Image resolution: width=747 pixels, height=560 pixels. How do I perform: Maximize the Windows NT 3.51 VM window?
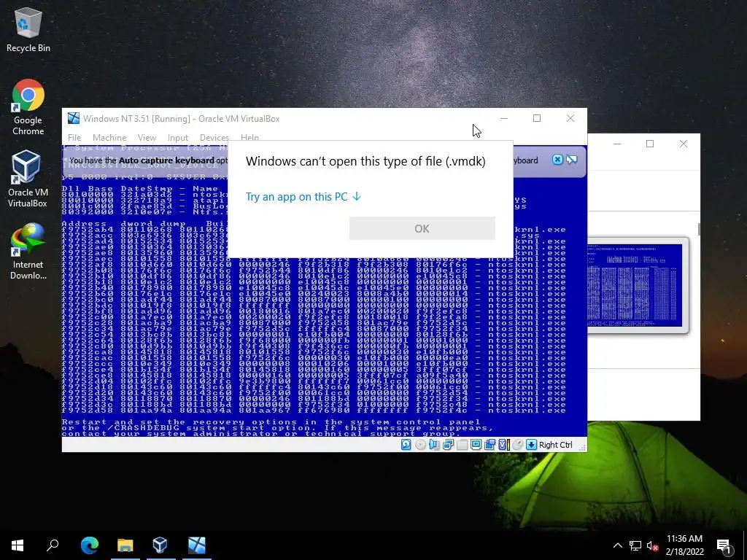pyautogui.click(x=537, y=118)
